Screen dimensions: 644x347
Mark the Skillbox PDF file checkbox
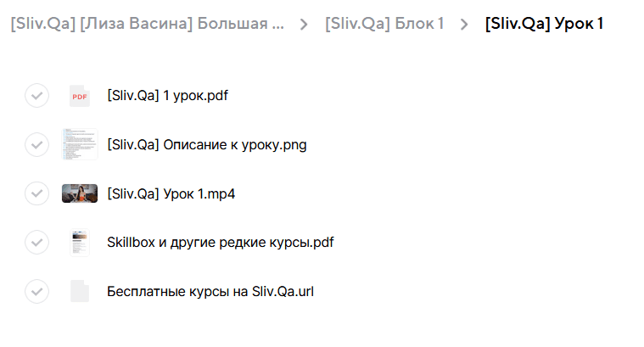pos(36,243)
